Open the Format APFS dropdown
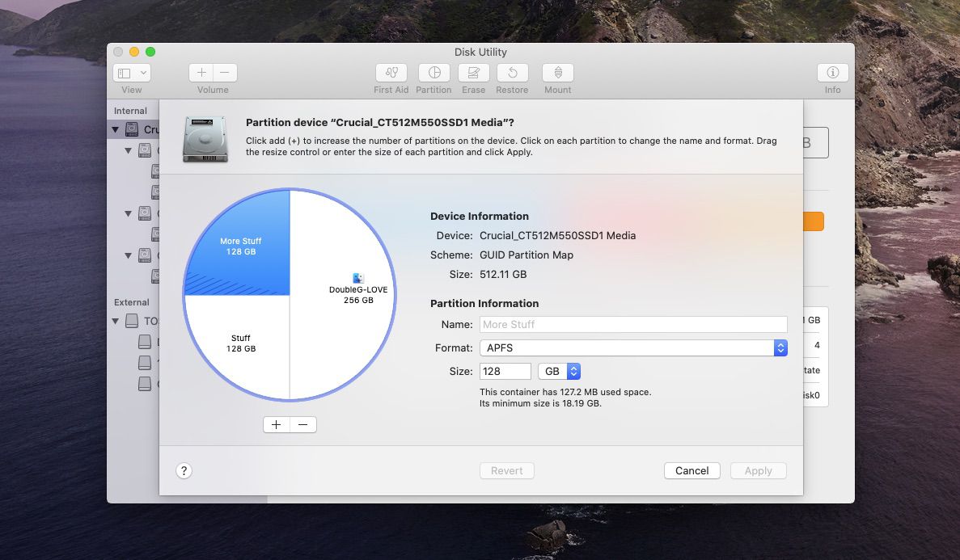The height and width of the screenshot is (560, 960). pos(632,348)
